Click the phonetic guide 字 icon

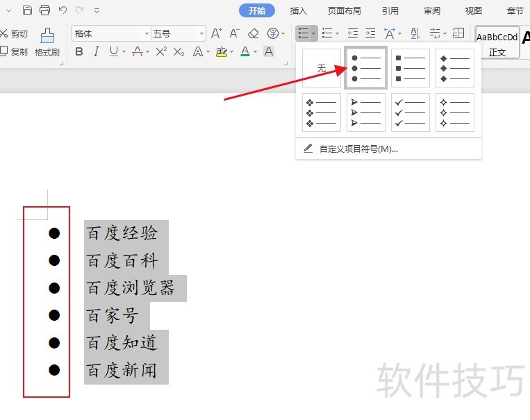point(273,33)
